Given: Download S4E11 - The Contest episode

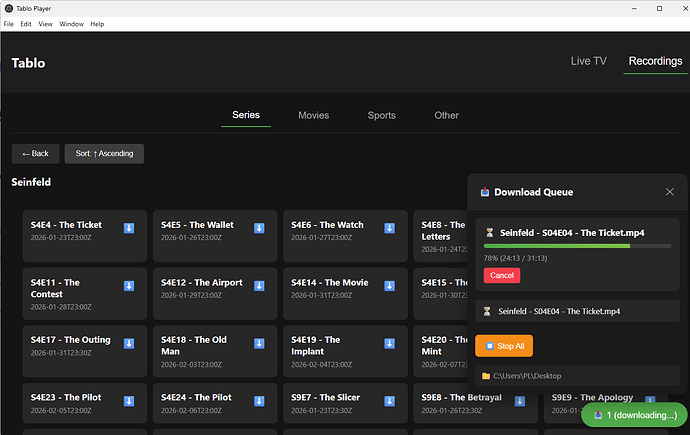Looking at the screenshot, I should (129, 286).
